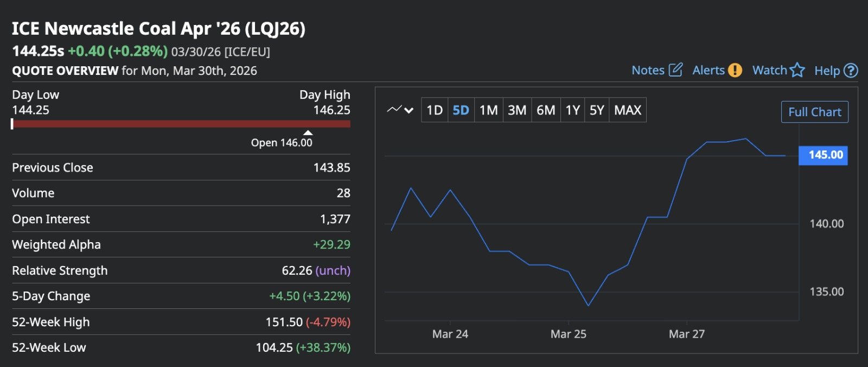Open the Notes link
Image resolution: width=868 pixels, height=367 pixels.
(648, 71)
